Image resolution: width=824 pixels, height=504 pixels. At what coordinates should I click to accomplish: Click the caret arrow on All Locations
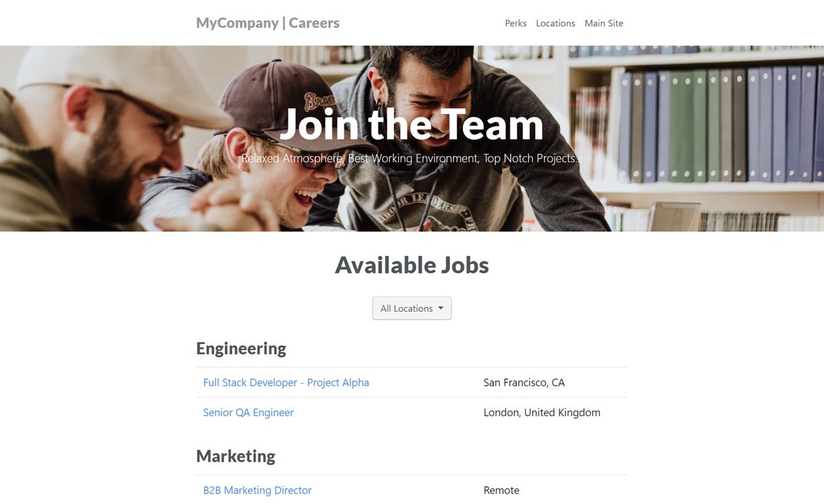pos(441,308)
